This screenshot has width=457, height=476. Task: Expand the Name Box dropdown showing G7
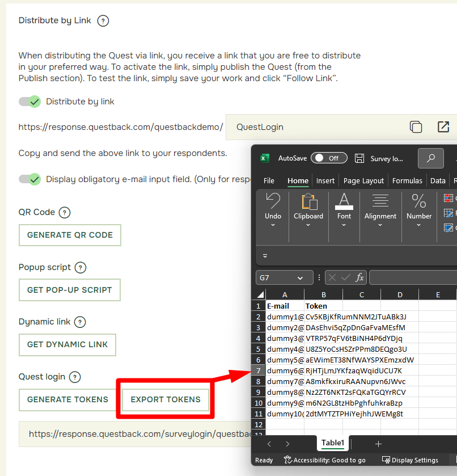(x=300, y=278)
